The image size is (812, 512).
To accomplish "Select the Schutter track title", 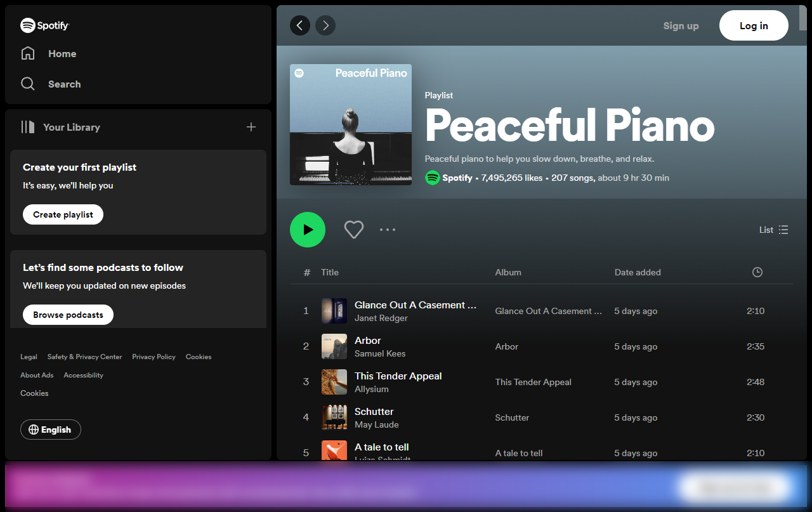I will [374, 412].
